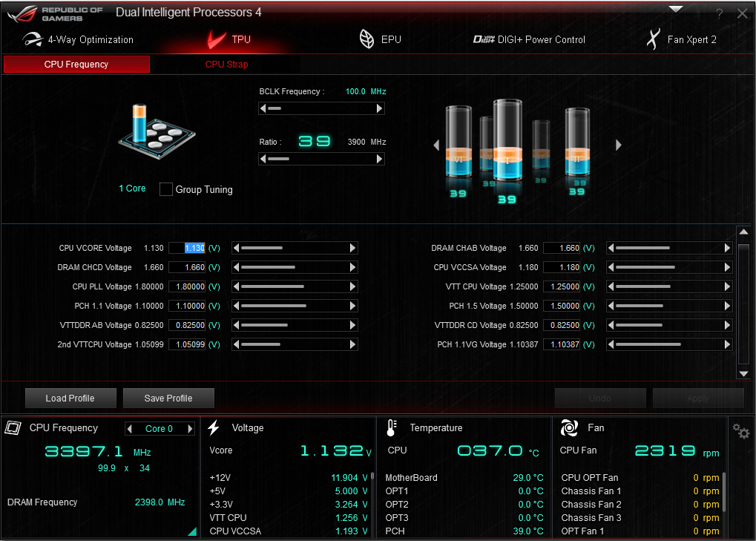Viewport: 756px width, 541px height.
Task: Open the top title bar dropdown arrow
Action: tap(675, 9)
